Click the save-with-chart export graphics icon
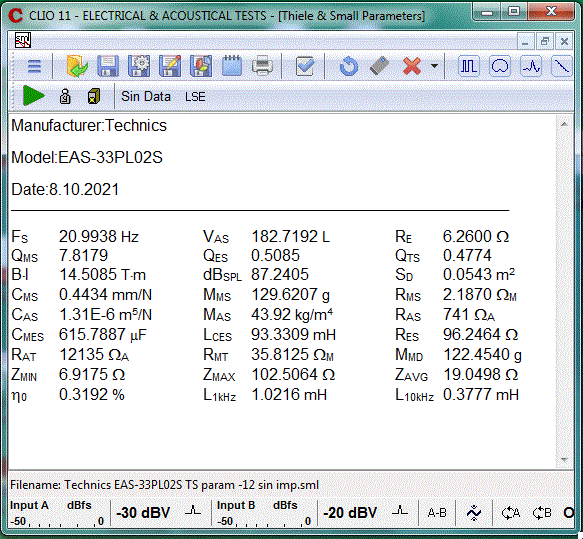583x539 pixels. coord(201,66)
